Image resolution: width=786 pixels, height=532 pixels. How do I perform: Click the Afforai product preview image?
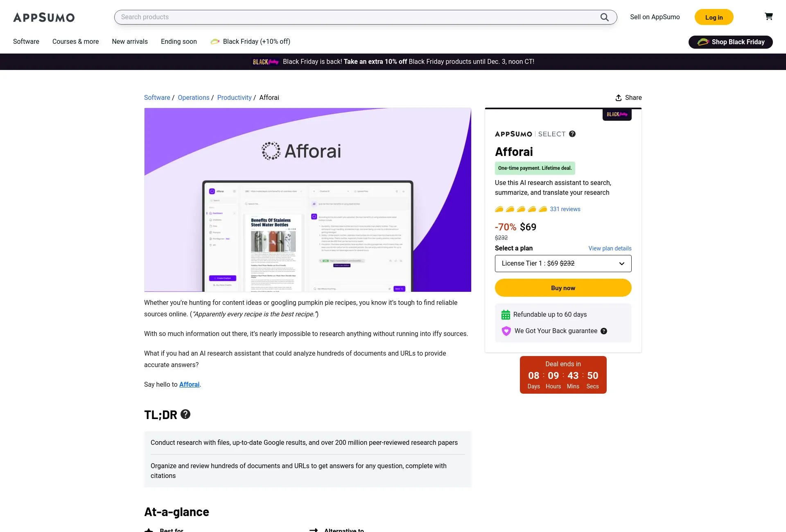[x=307, y=200]
